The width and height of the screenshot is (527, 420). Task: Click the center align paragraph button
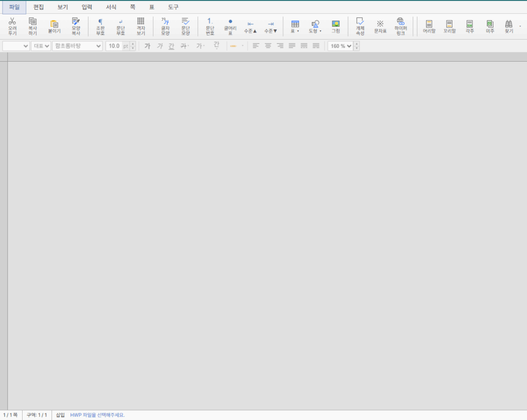pos(268,46)
